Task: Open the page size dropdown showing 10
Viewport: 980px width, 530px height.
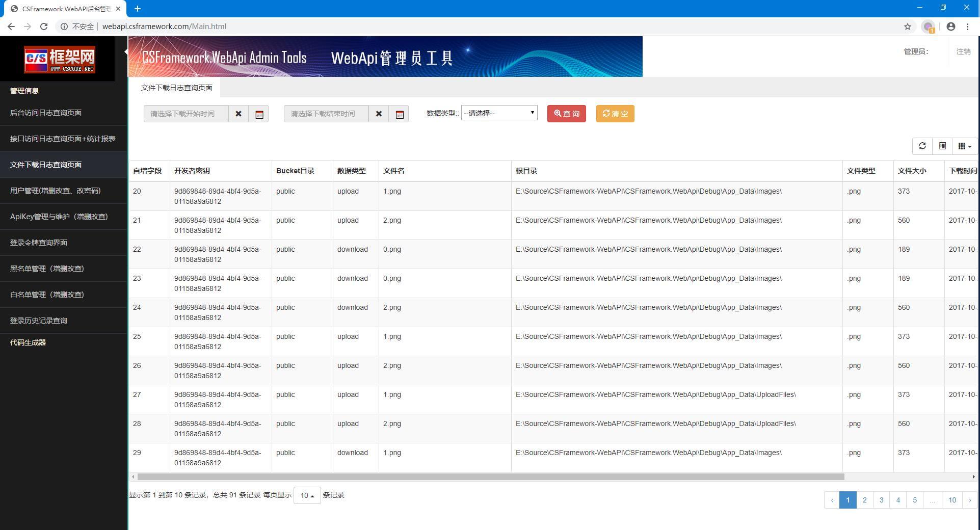Action: [307, 495]
